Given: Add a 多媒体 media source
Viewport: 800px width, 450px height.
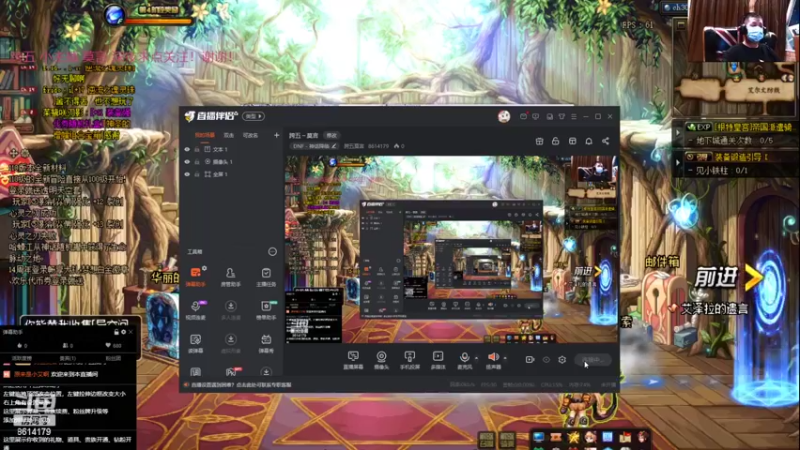Looking at the screenshot, I should tap(438, 360).
